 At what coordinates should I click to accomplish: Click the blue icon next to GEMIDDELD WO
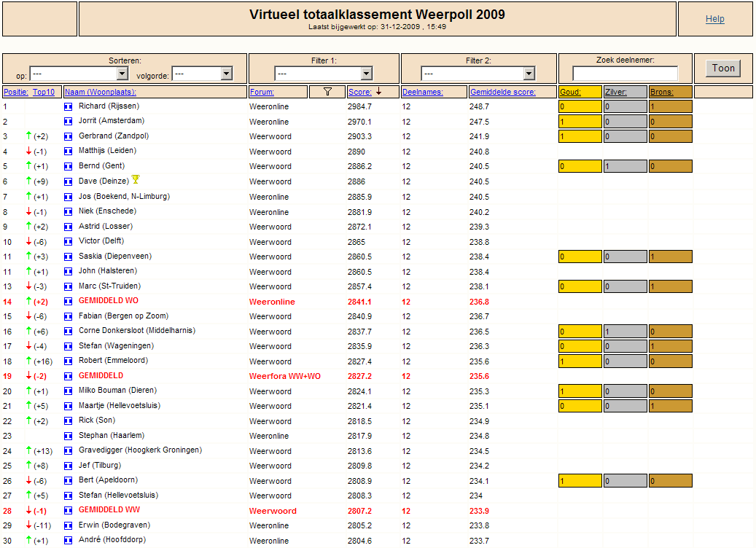pyautogui.click(x=69, y=302)
